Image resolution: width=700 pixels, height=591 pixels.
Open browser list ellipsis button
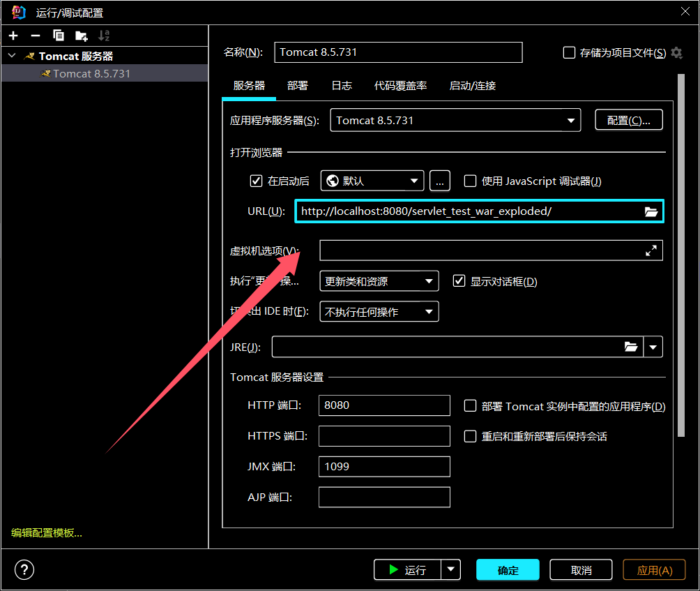click(x=440, y=181)
